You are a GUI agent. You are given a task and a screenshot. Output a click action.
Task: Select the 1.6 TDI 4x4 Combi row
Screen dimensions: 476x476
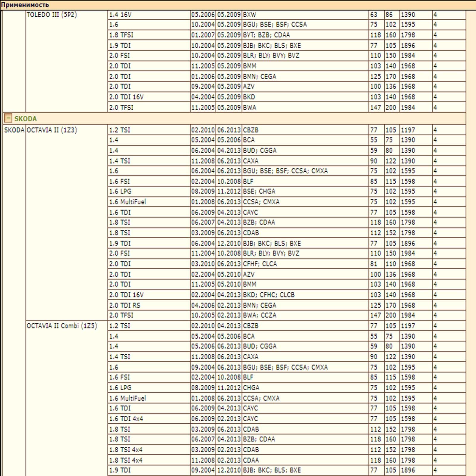(x=287, y=419)
